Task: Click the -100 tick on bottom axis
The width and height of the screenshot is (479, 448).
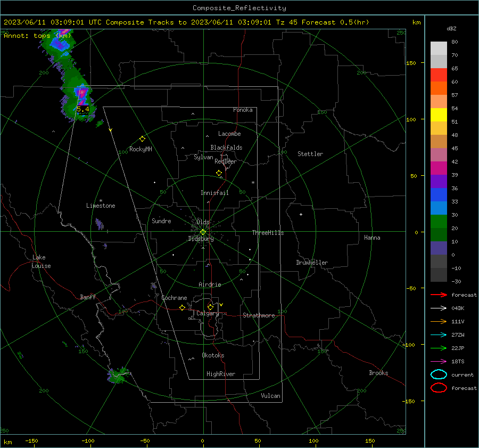Action: point(88,441)
